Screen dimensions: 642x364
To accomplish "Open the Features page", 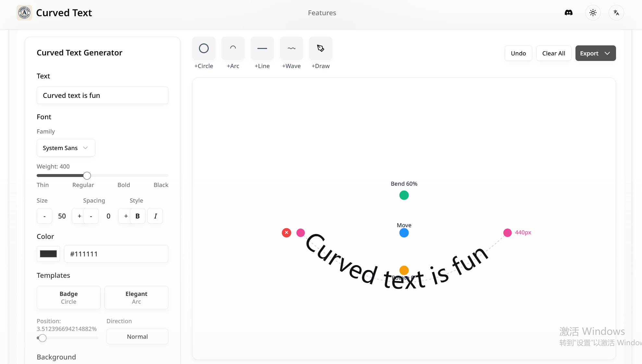I will click(322, 13).
